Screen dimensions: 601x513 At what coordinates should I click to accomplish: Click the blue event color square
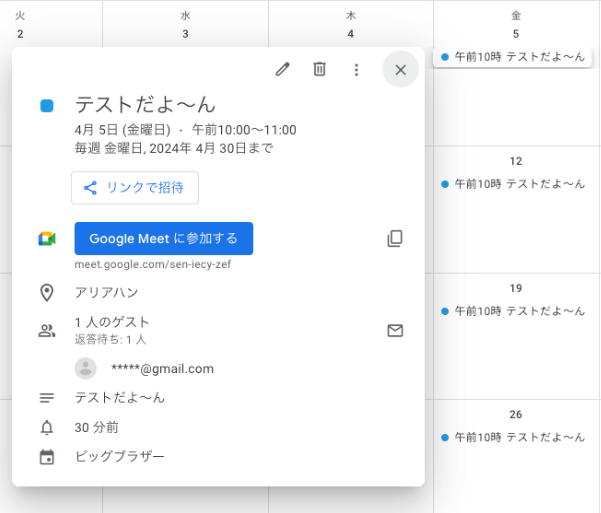click(47, 105)
